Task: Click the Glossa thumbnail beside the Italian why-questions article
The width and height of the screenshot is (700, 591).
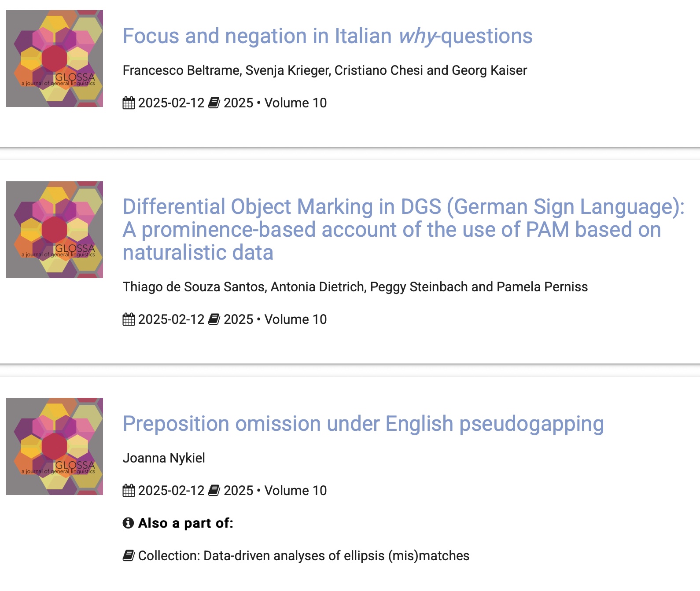Action: 54,59
